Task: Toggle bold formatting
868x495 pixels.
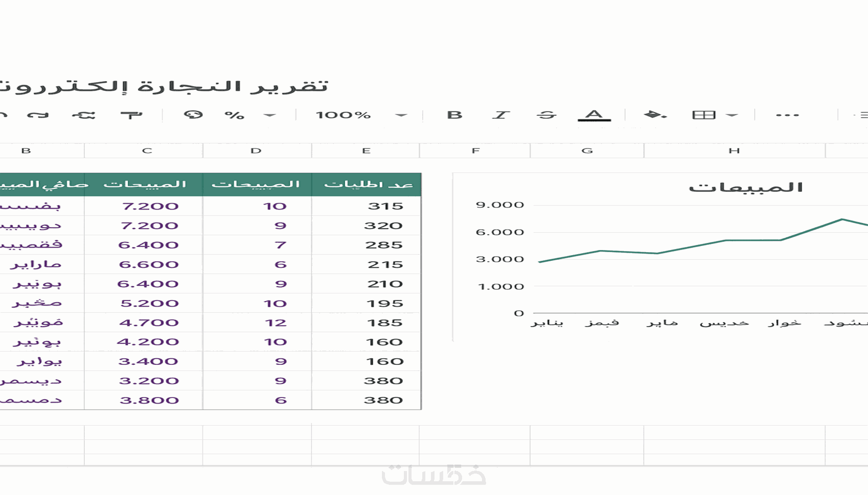Action: (454, 115)
